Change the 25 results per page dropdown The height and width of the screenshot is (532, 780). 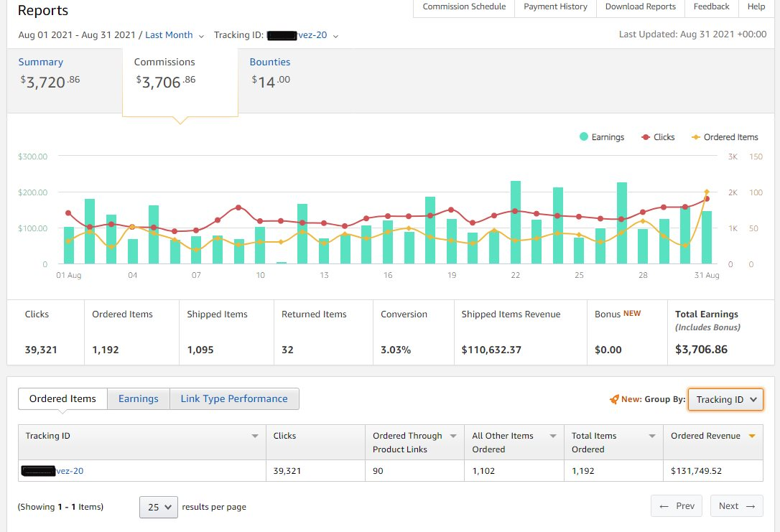tap(159, 507)
